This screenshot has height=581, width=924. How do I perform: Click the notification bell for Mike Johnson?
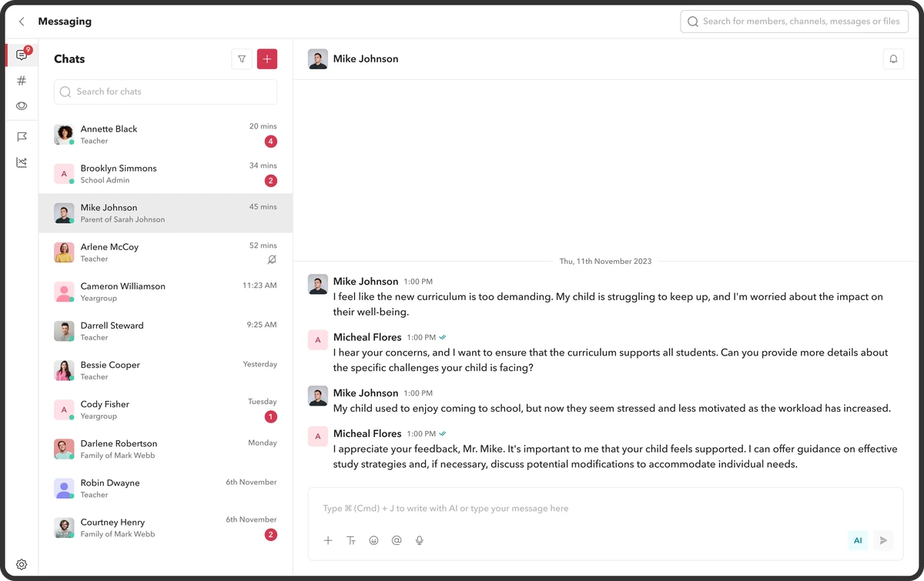(893, 59)
